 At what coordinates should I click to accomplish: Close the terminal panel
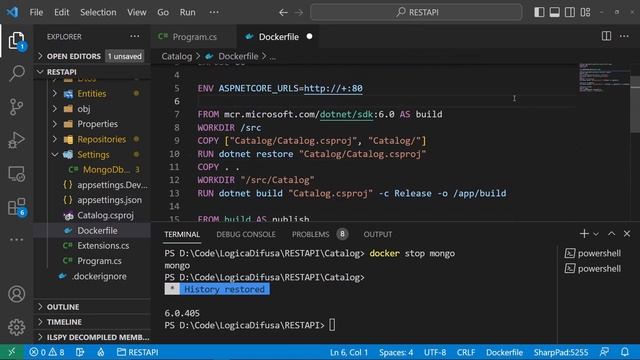pos(627,234)
